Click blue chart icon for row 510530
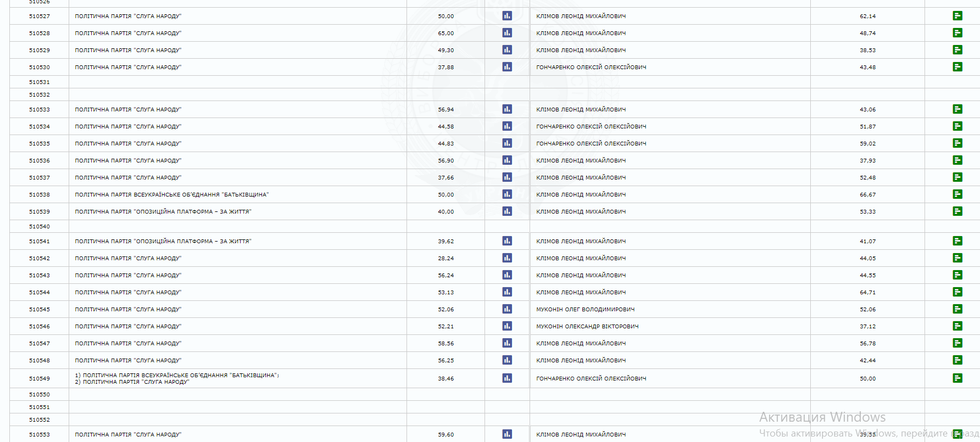The image size is (980, 442). [507, 67]
